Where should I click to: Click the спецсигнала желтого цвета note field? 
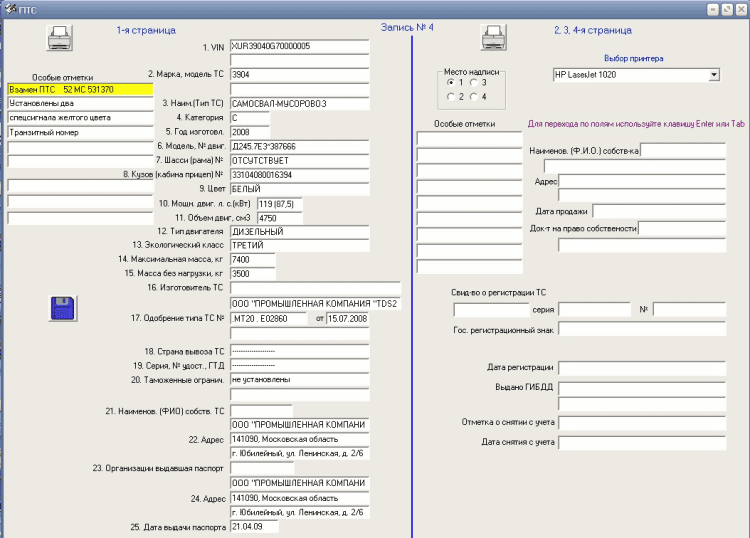point(80,118)
